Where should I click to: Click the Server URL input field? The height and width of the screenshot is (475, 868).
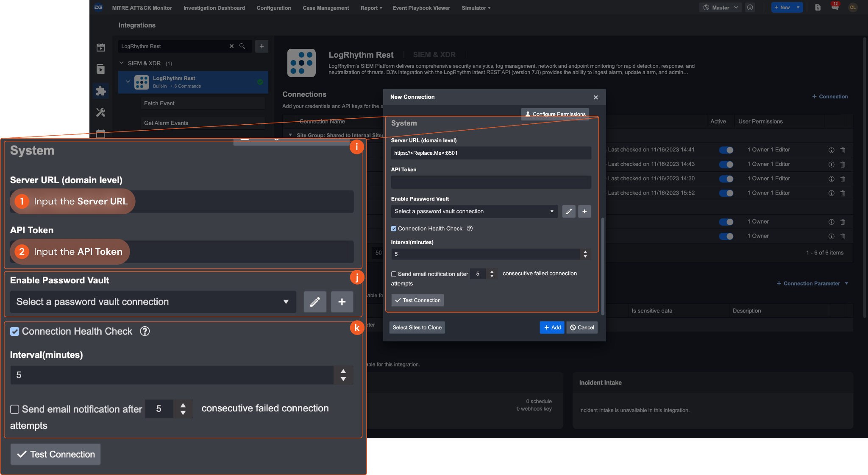[x=491, y=153]
